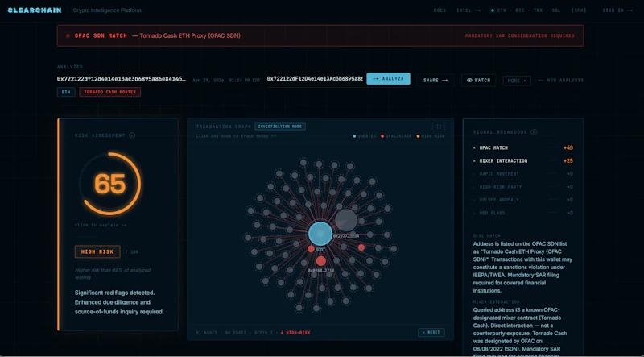Image resolution: width=644 pixels, height=357 pixels.
Task: Open the DOCS navigation link
Action: click(440, 10)
